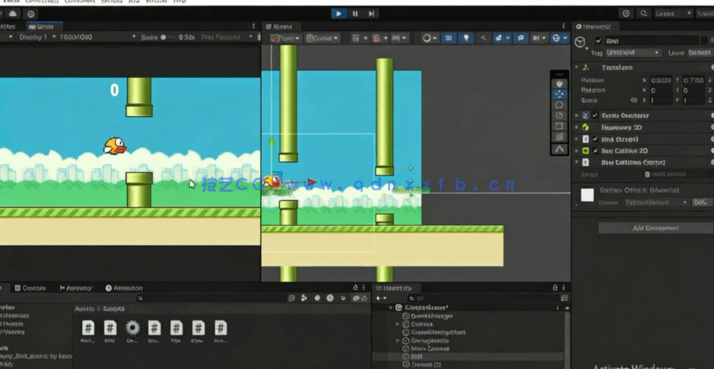Image resolution: width=714 pixels, height=369 pixels.
Task: Toggle the Sprite Renderer enabled checkbox
Action: coord(595,116)
